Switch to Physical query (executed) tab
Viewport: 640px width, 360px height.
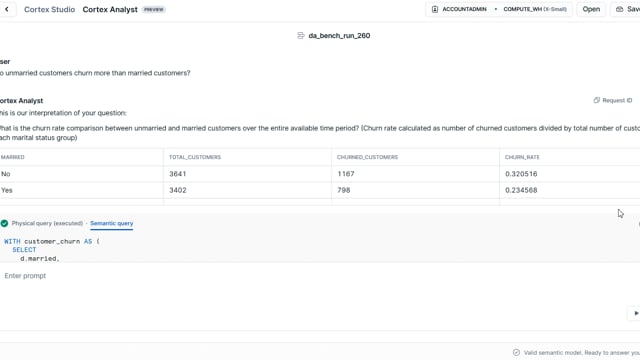pyautogui.click(x=47, y=223)
